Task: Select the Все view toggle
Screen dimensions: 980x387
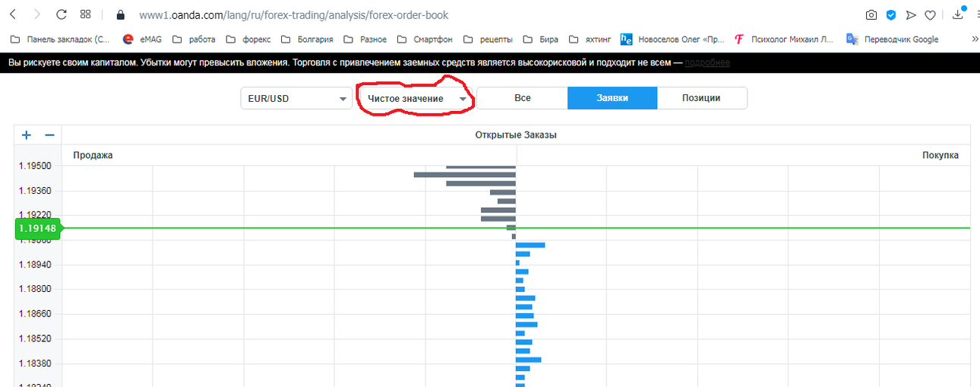Action: tap(522, 98)
